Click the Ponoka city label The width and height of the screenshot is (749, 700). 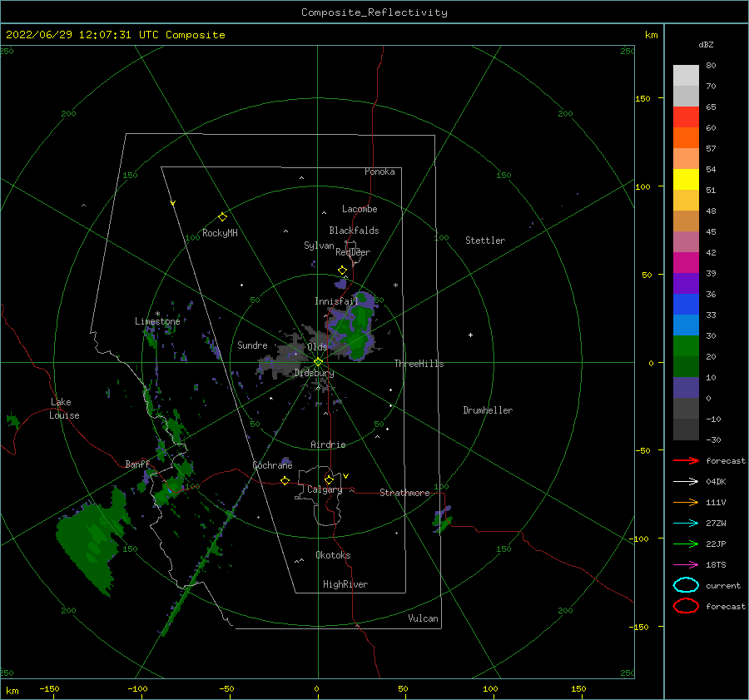(x=379, y=171)
